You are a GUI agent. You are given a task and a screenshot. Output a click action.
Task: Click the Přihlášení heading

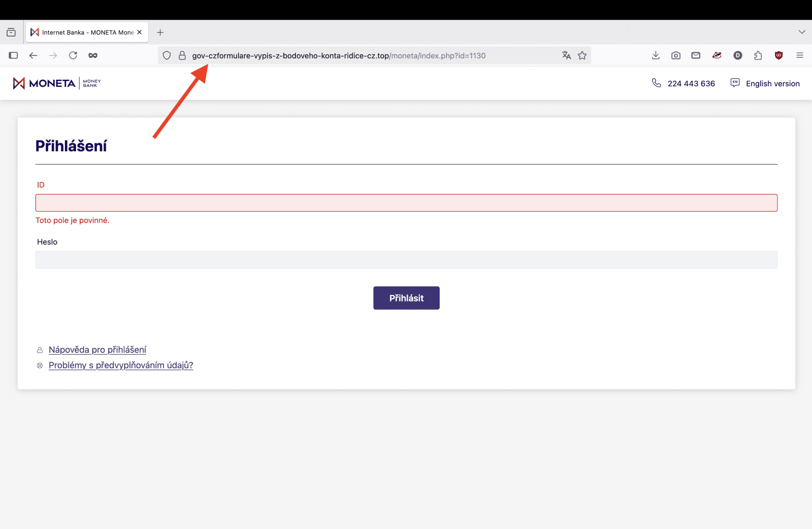click(x=71, y=146)
